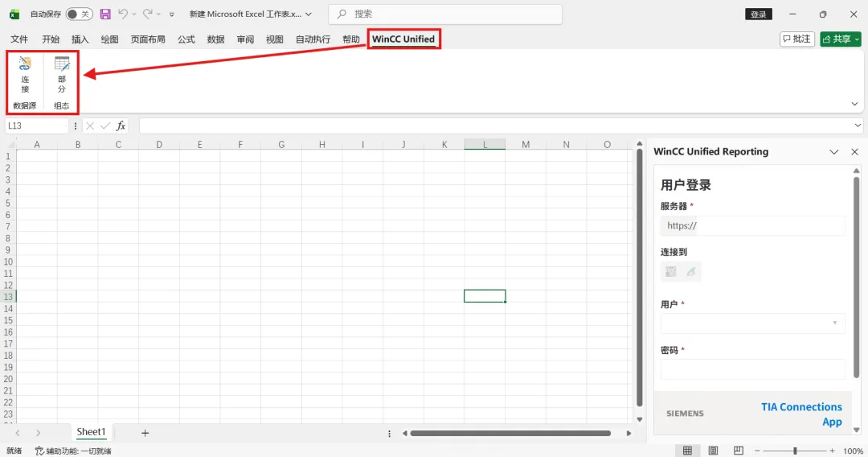Open the Redo history dropdown arrow
Viewport: 868px width, 457px height.
pyautogui.click(x=158, y=14)
